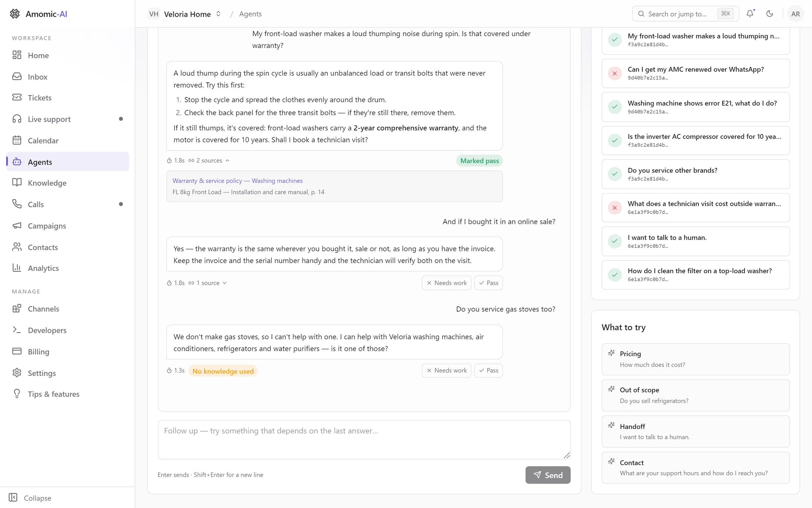Open the Calls page
This screenshot has width=812, height=508.
click(68, 204)
